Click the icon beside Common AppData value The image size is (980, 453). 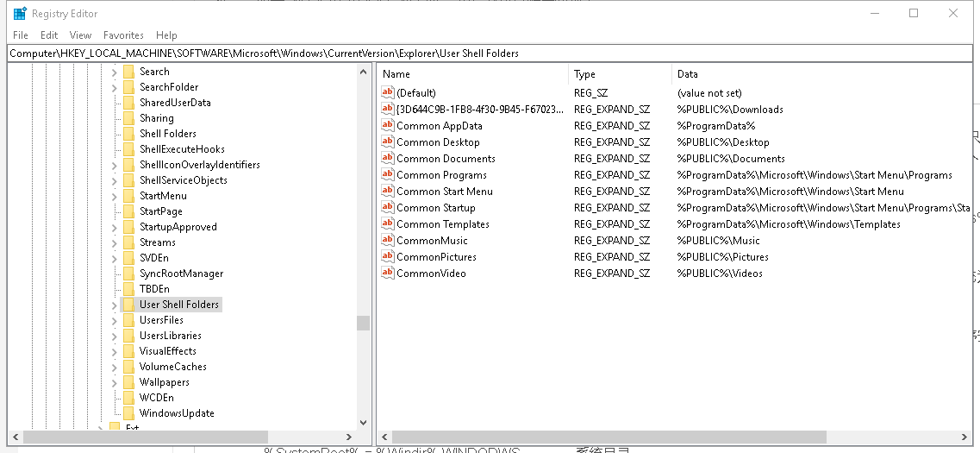tap(388, 125)
